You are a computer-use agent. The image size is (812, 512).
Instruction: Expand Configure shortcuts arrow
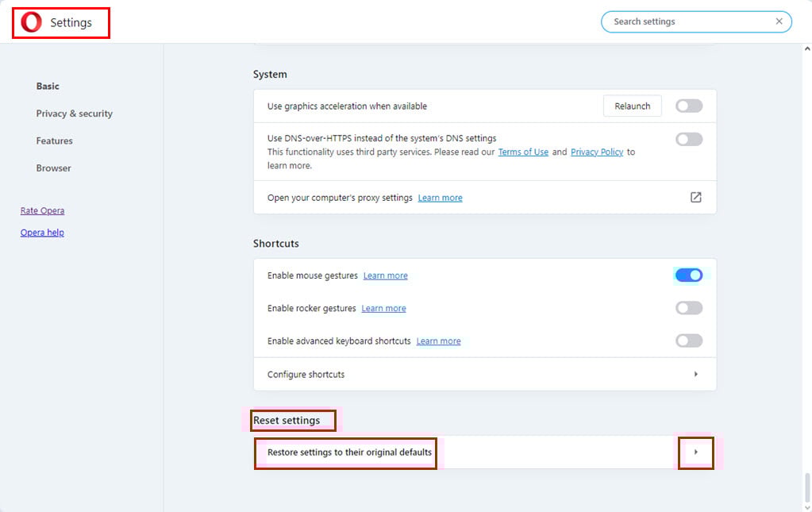(695, 374)
